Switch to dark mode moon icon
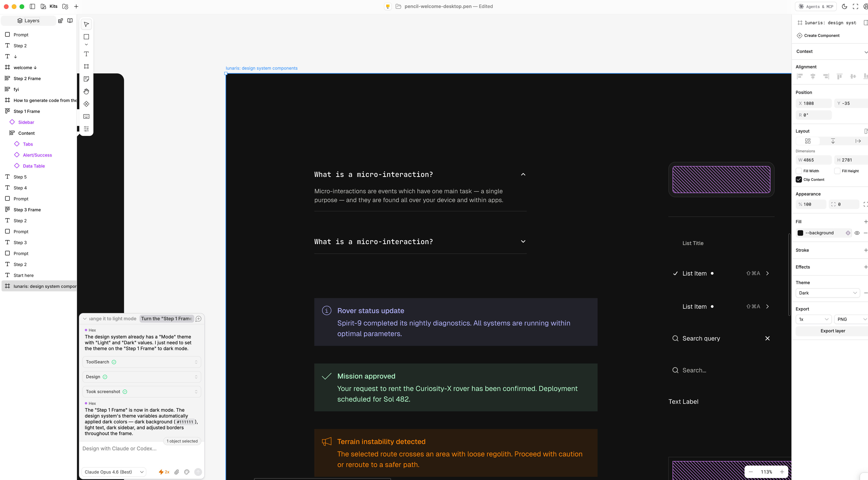This screenshot has width=868, height=480. point(844,6)
